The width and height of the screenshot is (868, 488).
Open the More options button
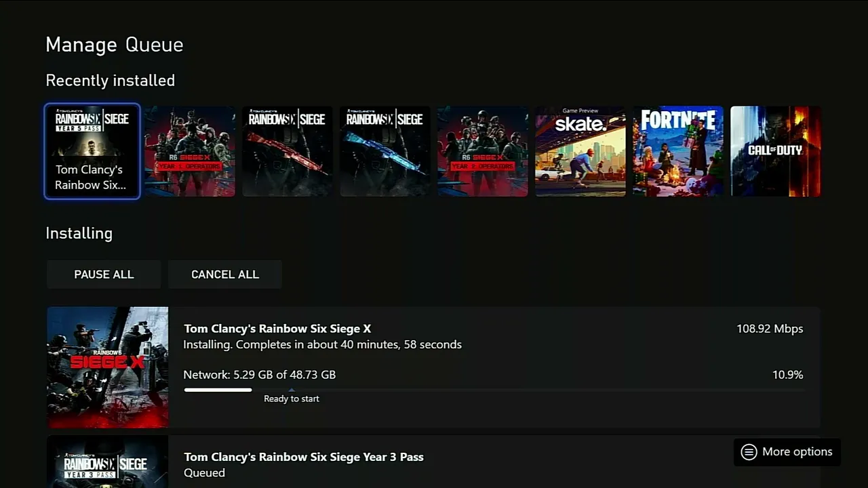(787, 452)
